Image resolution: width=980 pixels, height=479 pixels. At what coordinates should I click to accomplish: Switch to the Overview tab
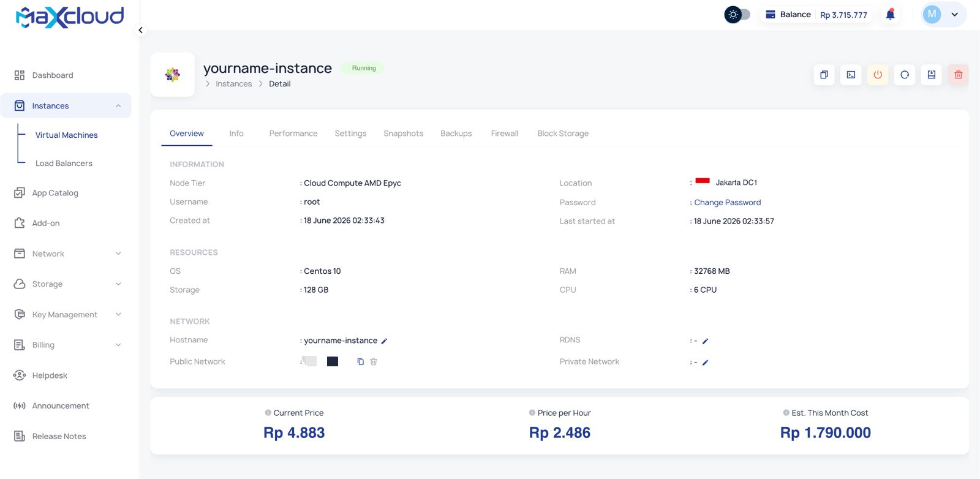click(187, 134)
